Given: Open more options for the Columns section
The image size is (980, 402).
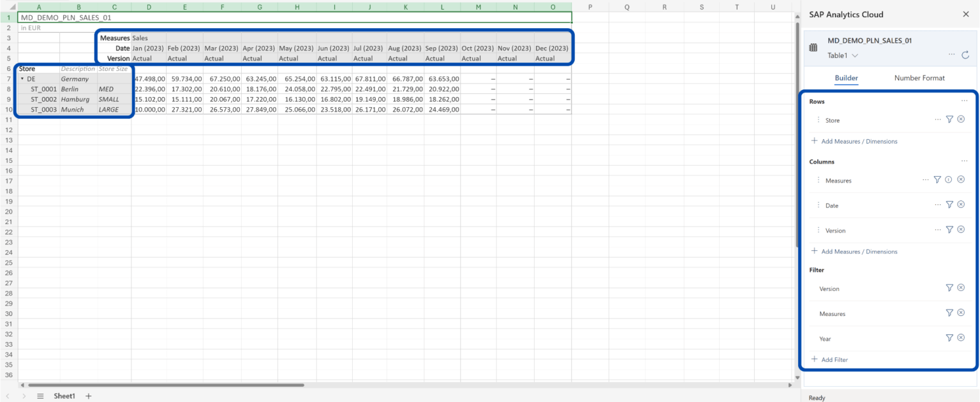Looking at the screenshot, I should click(x=965, y=161).
